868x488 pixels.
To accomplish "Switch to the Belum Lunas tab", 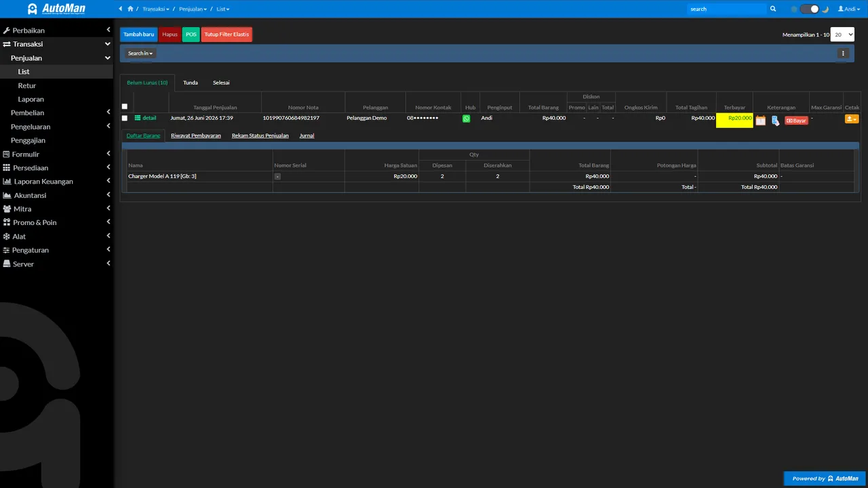I will click(x=147, y=83).
